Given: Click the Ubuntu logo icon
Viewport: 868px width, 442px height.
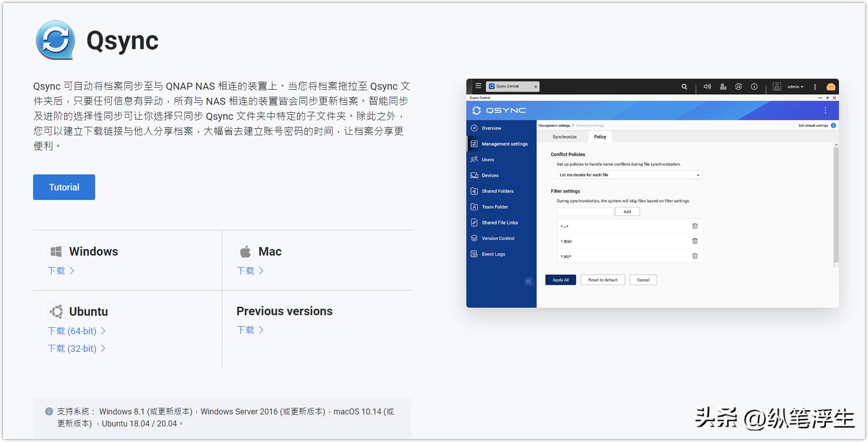Looking at the screenshot, I should (56, 311).
